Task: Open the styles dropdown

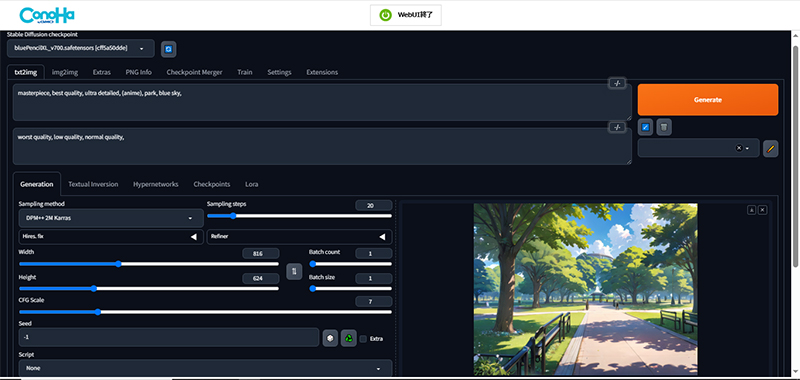Action: pos(698,148)
